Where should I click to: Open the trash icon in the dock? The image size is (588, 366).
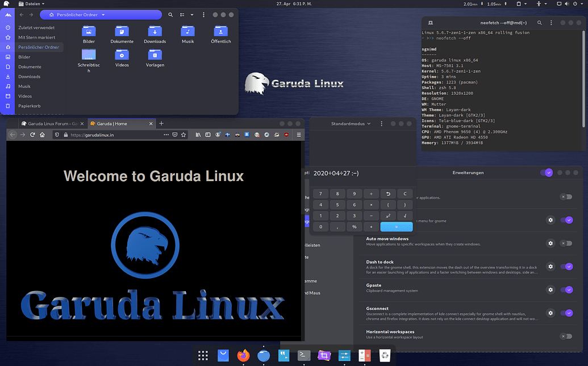pos(385,356)
